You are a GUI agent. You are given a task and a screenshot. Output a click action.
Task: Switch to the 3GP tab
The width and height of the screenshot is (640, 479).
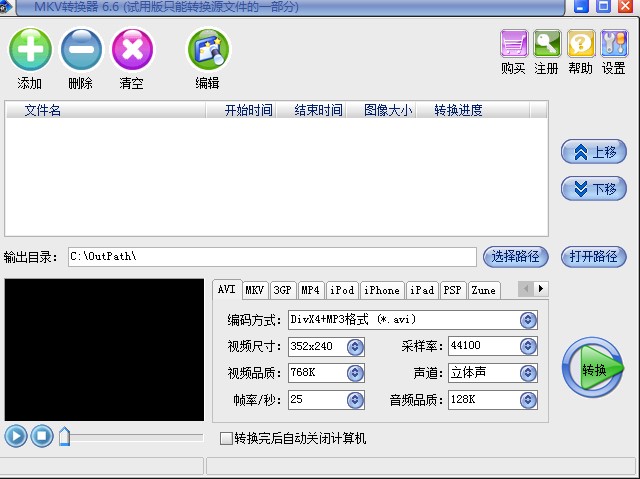[x=283, y=291]
